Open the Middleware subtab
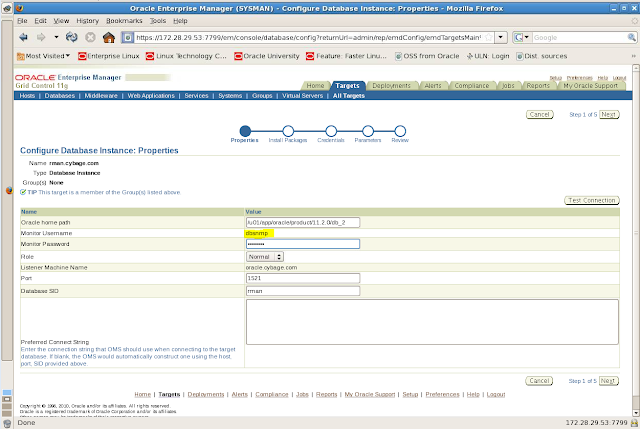The height and width of the screenshot is (429, 640). [101, 96]
